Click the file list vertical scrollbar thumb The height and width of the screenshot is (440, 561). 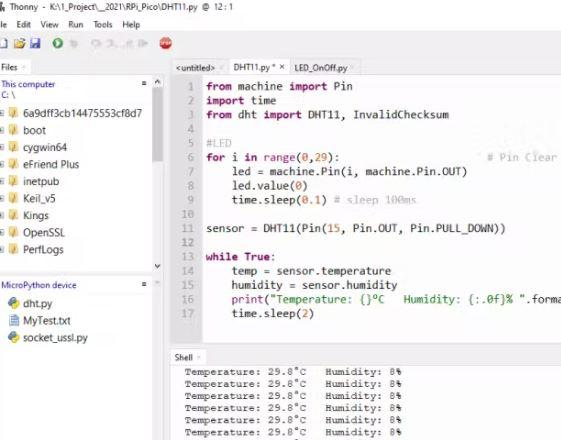pyautogui.click(x=157, y=125)
